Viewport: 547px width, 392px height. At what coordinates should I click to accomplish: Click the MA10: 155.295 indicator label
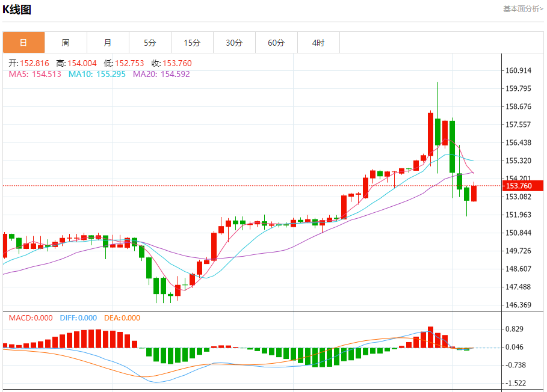(97, 74)
